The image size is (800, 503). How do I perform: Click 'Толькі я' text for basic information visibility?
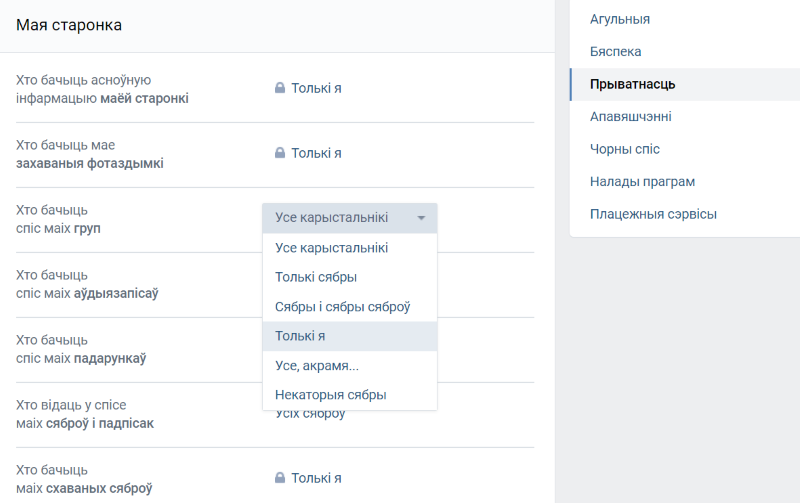point(316,88)
